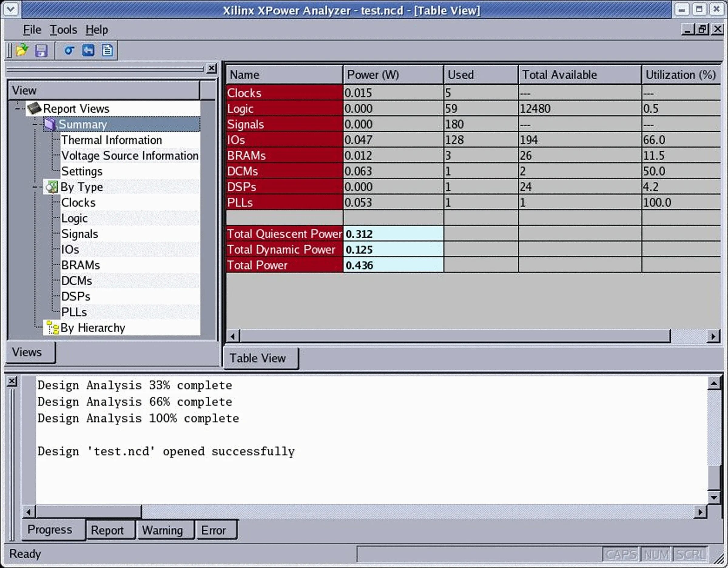Close the bottom console panel
This screenshot has width=728, height=568.
pyautogui.click(x=12, y=381)
